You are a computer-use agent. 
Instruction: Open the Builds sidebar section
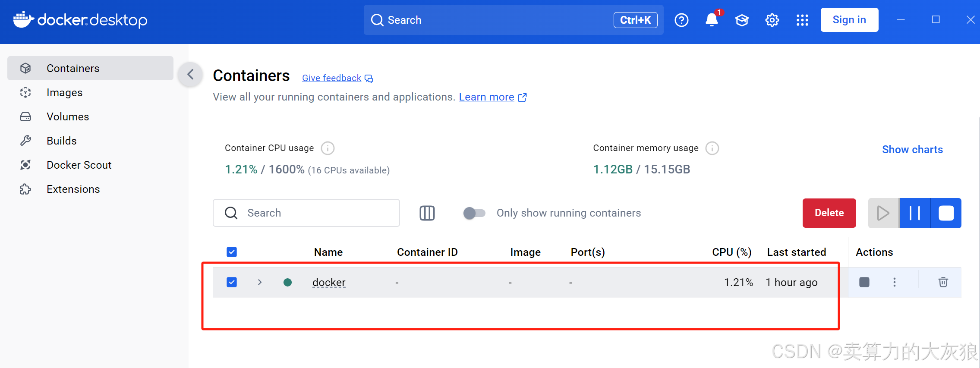coord(90,141)
